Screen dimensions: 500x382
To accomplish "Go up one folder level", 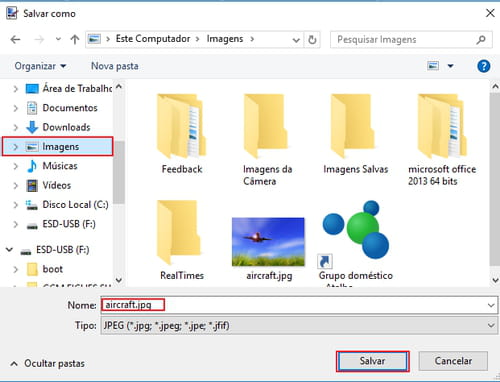I will click(x=75, y=40).
